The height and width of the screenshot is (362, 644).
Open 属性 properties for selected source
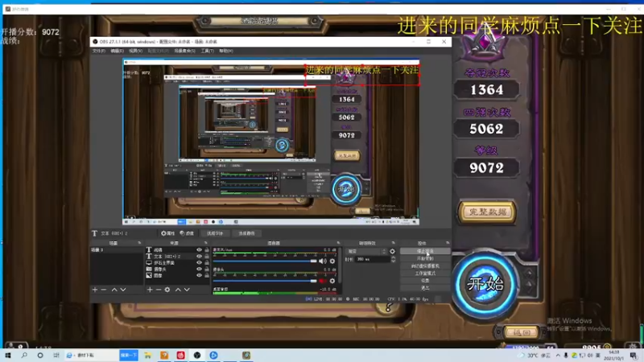(168, 233)
